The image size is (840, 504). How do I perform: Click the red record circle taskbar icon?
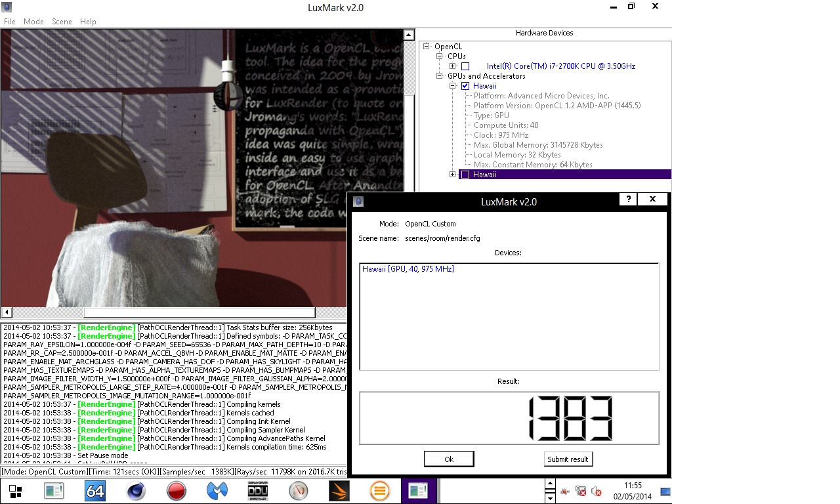(x=176, y=491)
